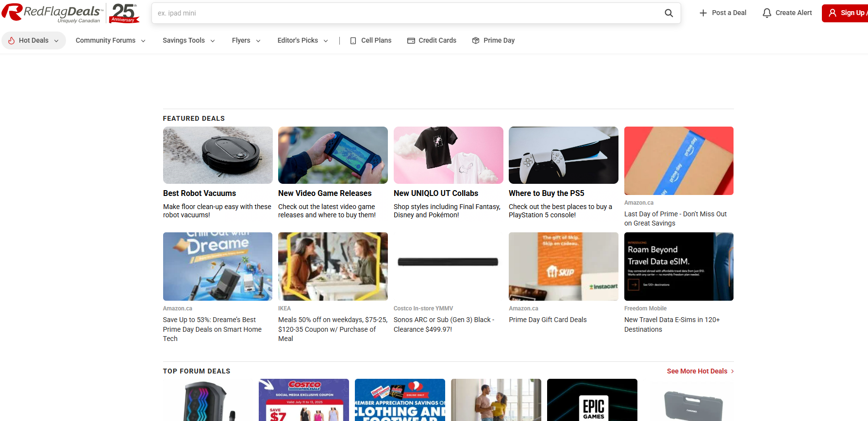Click the couple with mugs thumbnail
868x421 pixels.
point(496,400)
